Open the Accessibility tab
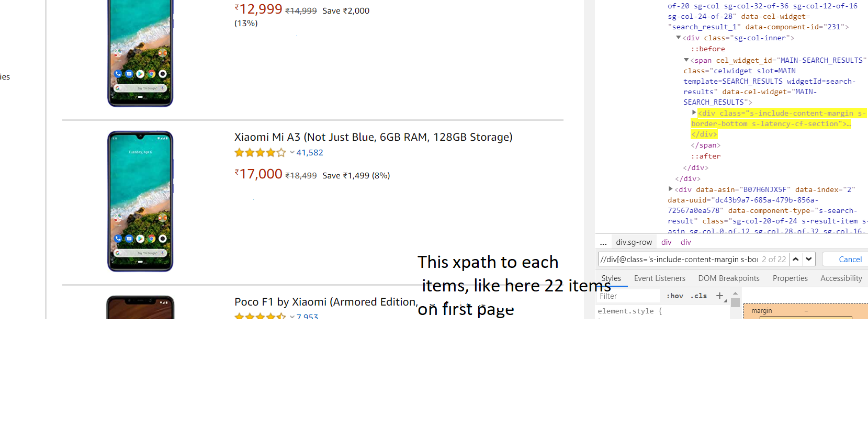The image size is (868, 428). (841, 278)
